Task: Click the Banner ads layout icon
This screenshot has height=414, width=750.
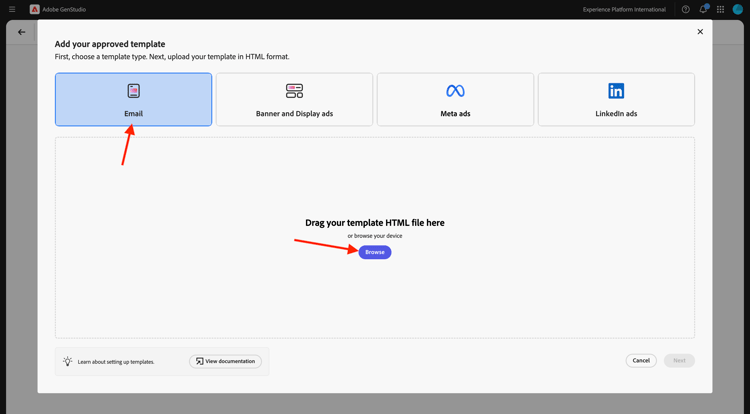Action: [294, 90]
